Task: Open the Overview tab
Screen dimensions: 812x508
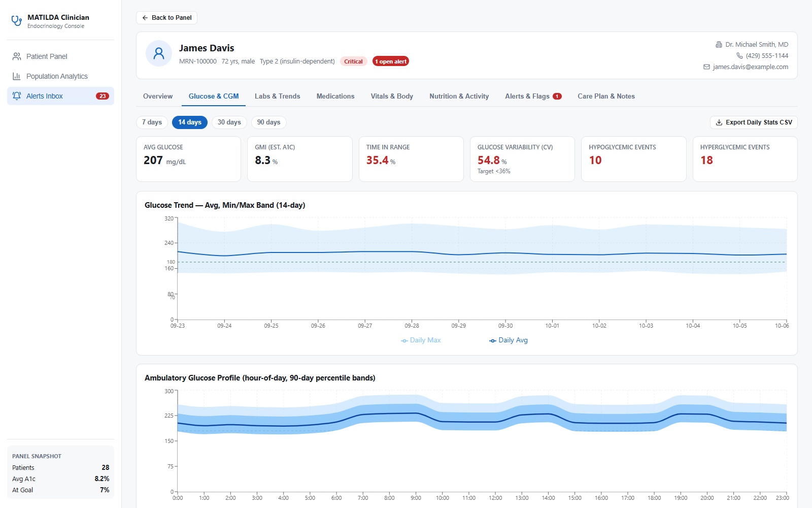Action: pos(158,97)
